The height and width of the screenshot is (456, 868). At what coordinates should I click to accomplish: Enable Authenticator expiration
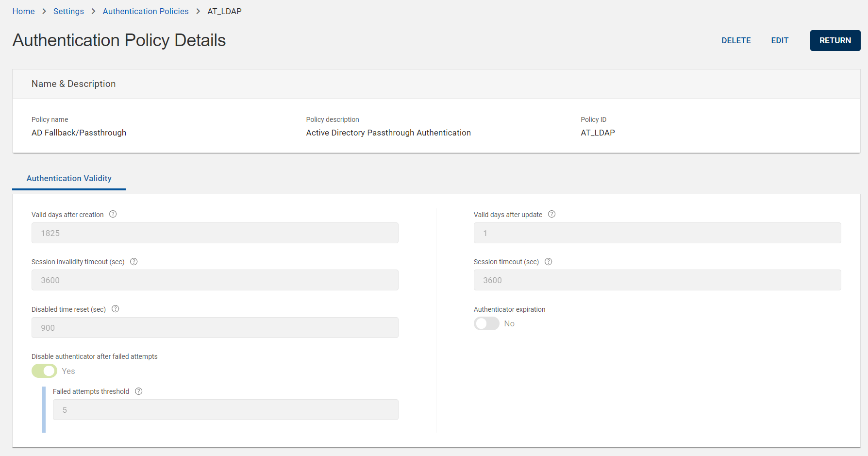click(x=486, y=323)
